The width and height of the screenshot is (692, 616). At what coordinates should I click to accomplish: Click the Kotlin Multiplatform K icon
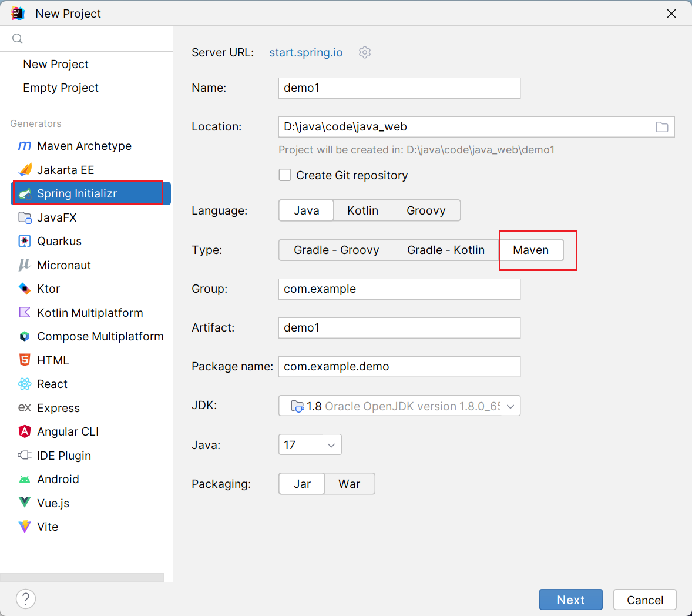pyautogui.click(x=25, y=313)
